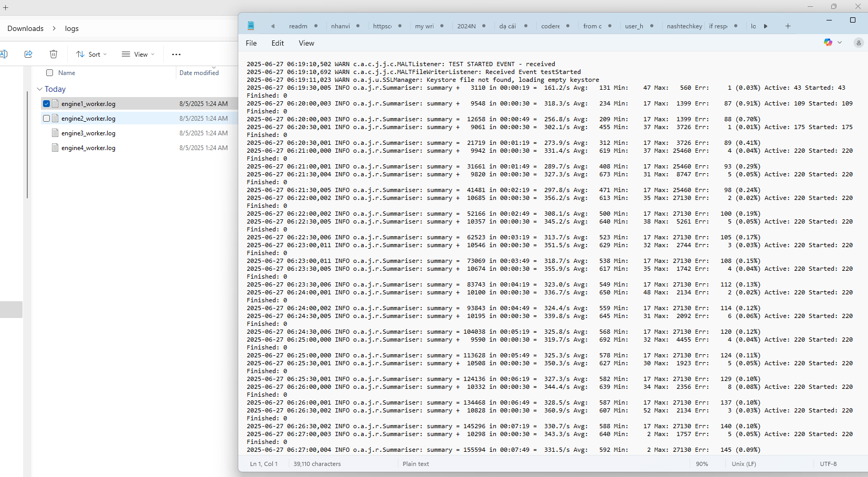Image resolution: width=868 pixels, height=477 pixels.
Task: Check the engine2_worker.log checkbox
Action: coord(47,119)
